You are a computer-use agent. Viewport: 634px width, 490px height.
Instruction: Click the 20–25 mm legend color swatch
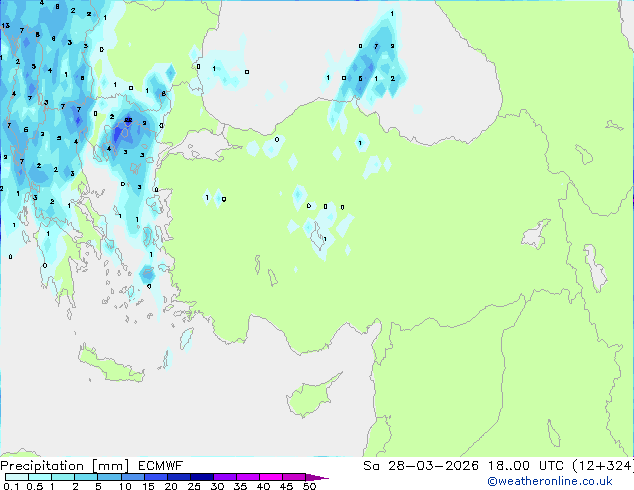(x=179, y=477)
